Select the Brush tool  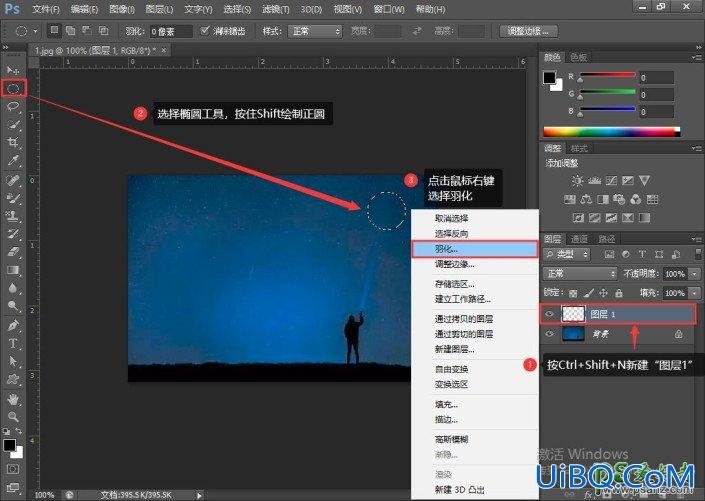point(13,198)
